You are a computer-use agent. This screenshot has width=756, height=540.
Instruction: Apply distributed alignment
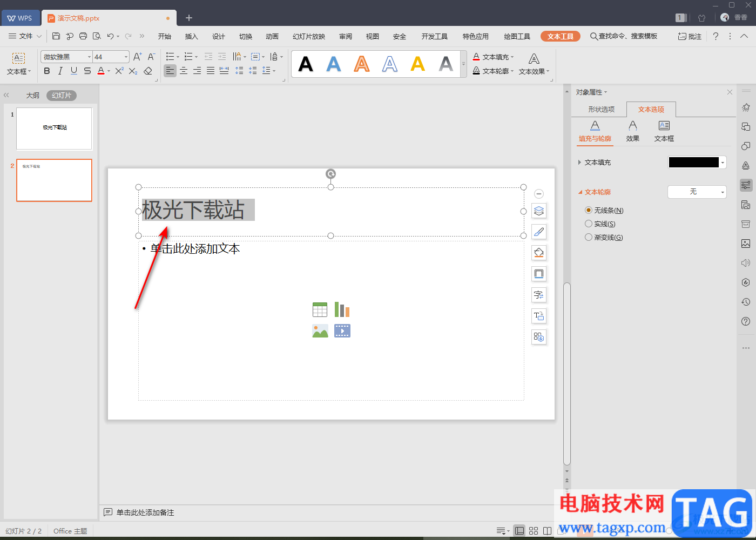coord(224,71)
